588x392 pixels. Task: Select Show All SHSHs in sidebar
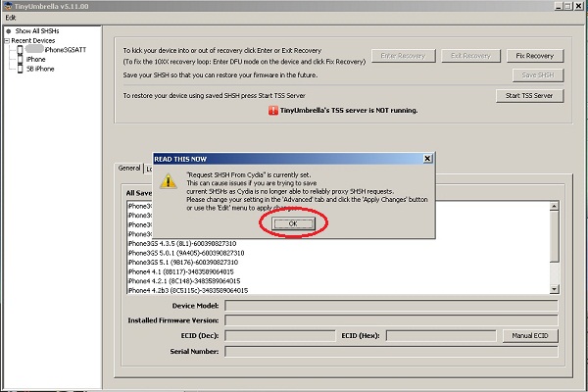coord(37,30)
